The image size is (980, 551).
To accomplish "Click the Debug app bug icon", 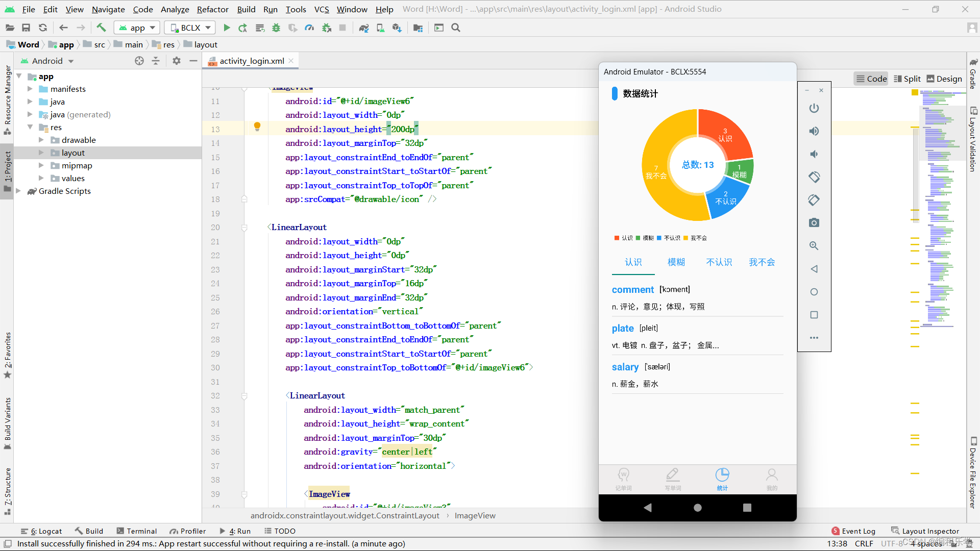I will (x=276, y=28).
